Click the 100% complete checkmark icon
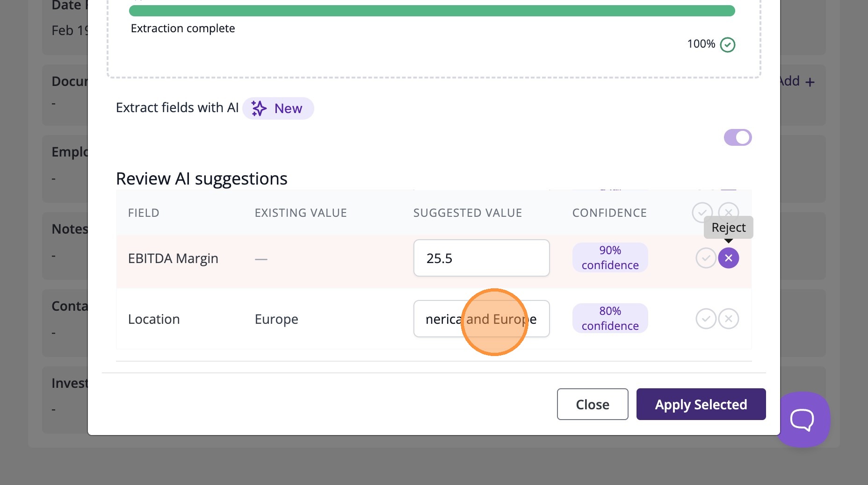Viewport: 868px width, 485px height. 727,45
